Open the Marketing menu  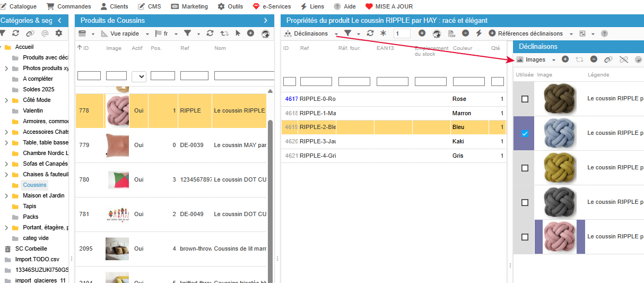tap(189, 6)
